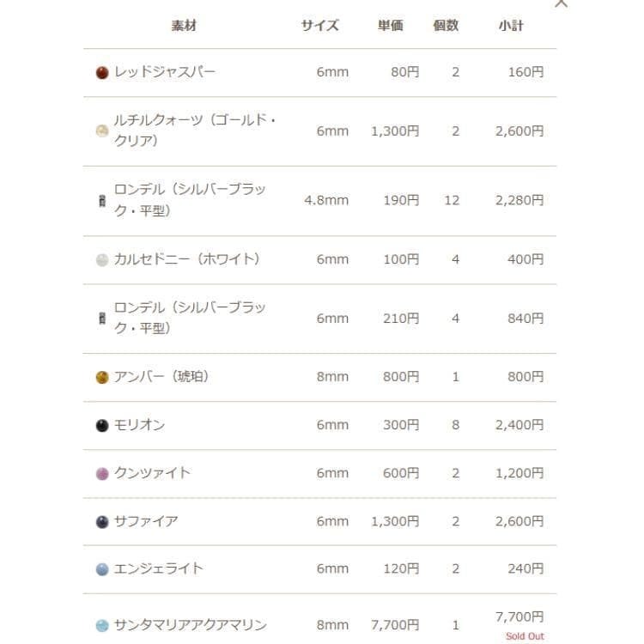The height and width of the screenshot is (644, 644).
Task: Click the 4.8mm rondelle bead icon
Action: pyautogui.click(x=102, y=200)
